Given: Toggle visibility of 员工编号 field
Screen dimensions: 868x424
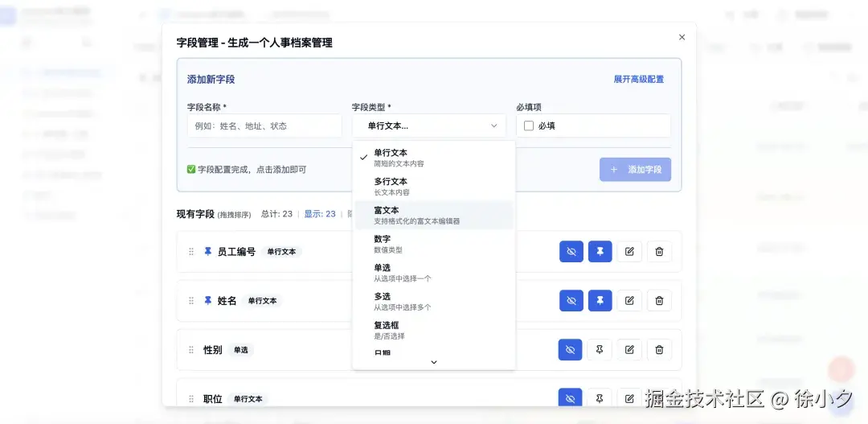Looking at the screenshot, I should [x=571, y=252].
